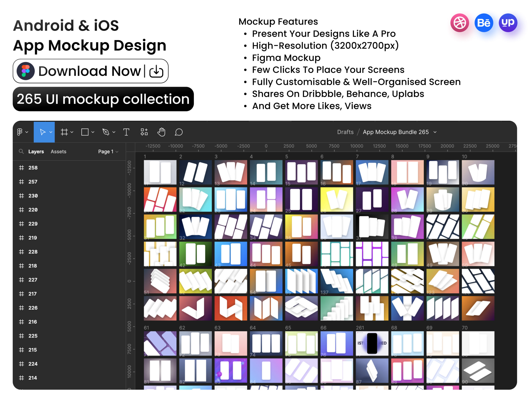
Task: Select the Frame tool
Action: pyautogui.click(x=64, y=132)
